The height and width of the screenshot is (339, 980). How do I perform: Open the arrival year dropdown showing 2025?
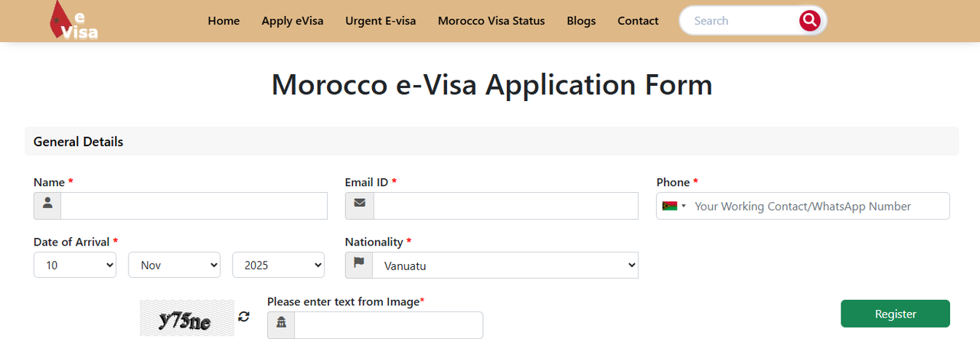[278, 265]
